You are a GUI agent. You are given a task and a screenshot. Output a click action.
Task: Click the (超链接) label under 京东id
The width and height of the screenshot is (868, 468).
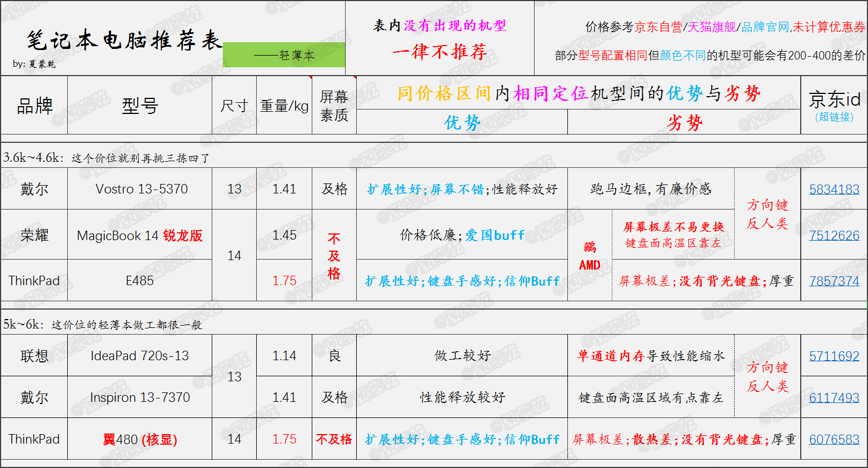[x=834, y=117]
